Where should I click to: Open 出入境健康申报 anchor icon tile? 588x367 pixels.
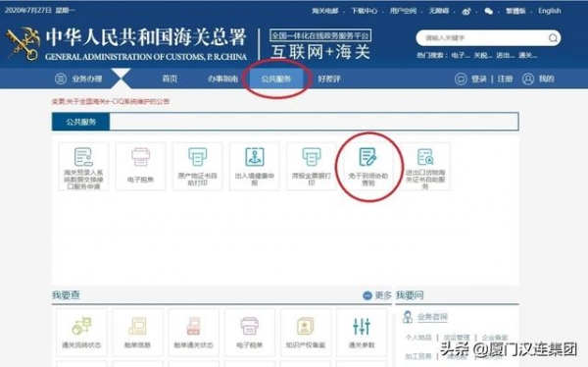tap(255, 157)
